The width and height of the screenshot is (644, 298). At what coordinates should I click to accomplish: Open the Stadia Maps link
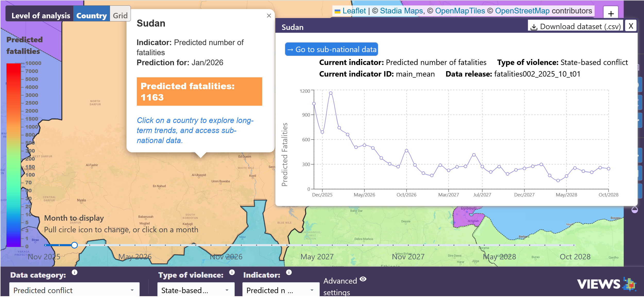pyautogui.click(x=401, y=11)
